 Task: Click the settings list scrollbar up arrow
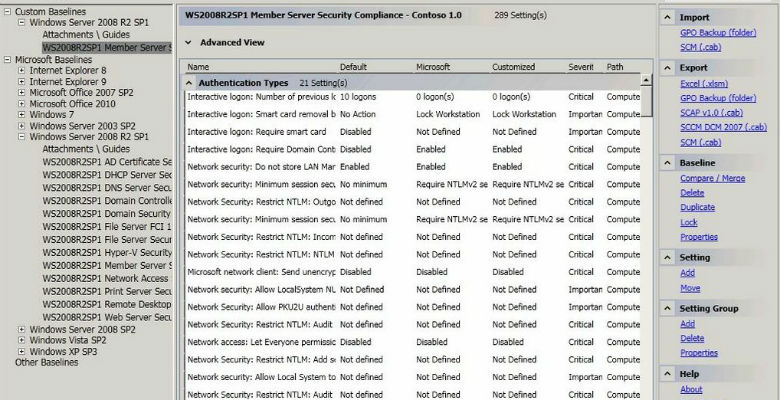[x=646, y=80]
